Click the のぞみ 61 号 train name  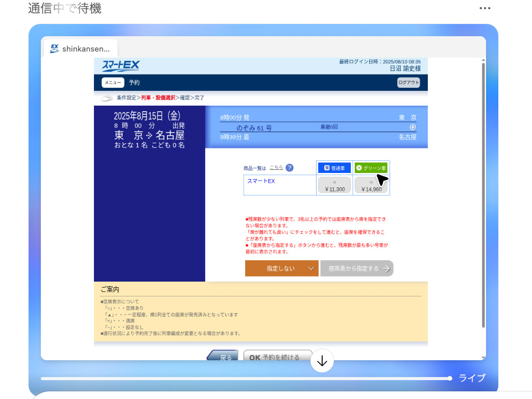click(254, 128)
